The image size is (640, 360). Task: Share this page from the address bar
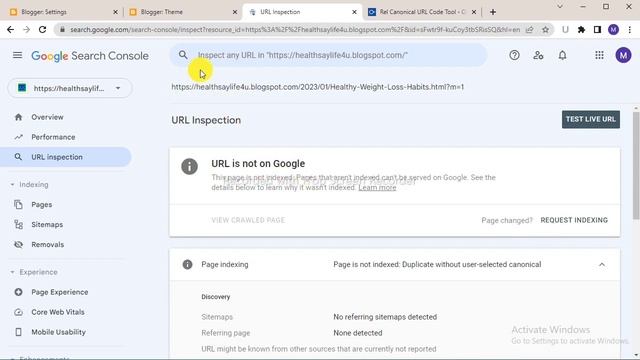click(529, 29)
